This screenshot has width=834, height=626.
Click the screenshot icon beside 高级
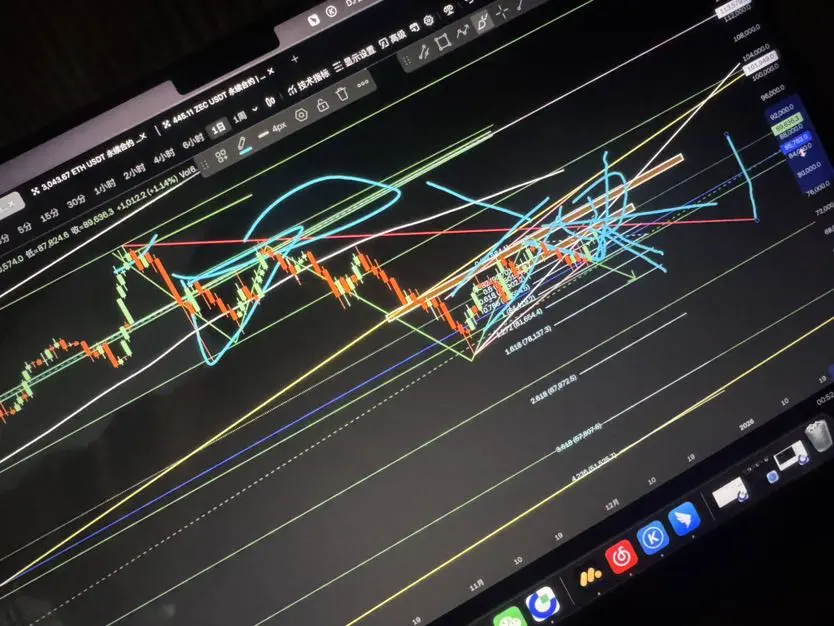(414, 28)
